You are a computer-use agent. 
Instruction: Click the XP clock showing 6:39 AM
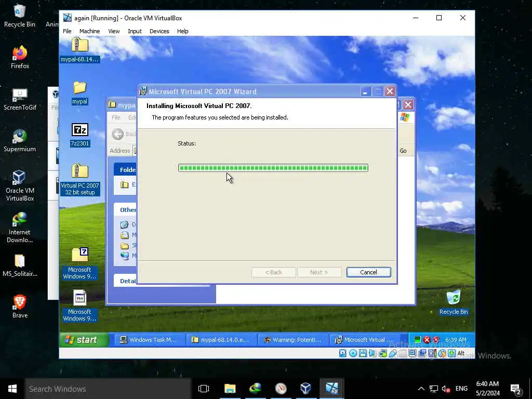[455, 340]
